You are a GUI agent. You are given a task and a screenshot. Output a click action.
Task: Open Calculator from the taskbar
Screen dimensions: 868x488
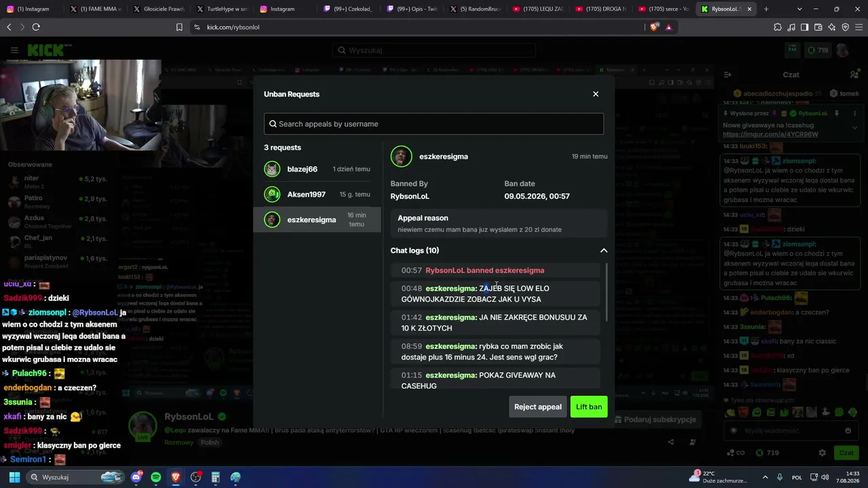(216, 477)
